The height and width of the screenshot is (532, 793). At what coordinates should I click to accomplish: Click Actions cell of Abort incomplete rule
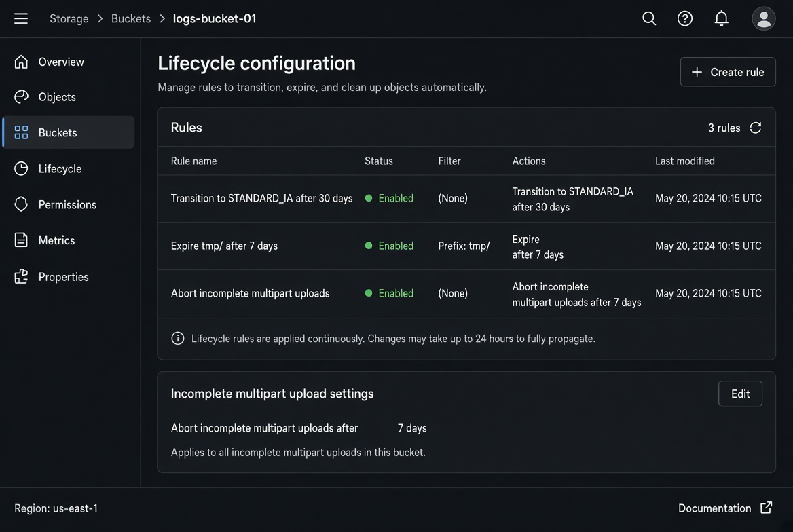576,294
